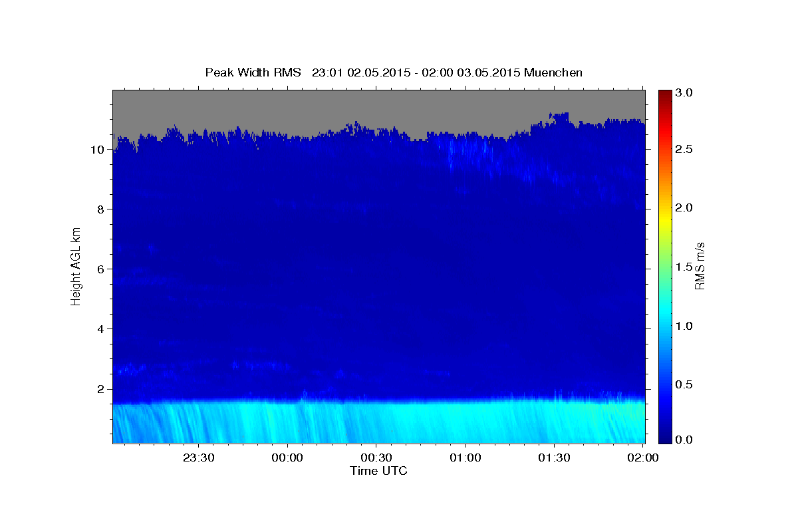This screenshot has width=798, height=532.
Task: Click the 02:00 time tick label
Action: tap(643, 458)
